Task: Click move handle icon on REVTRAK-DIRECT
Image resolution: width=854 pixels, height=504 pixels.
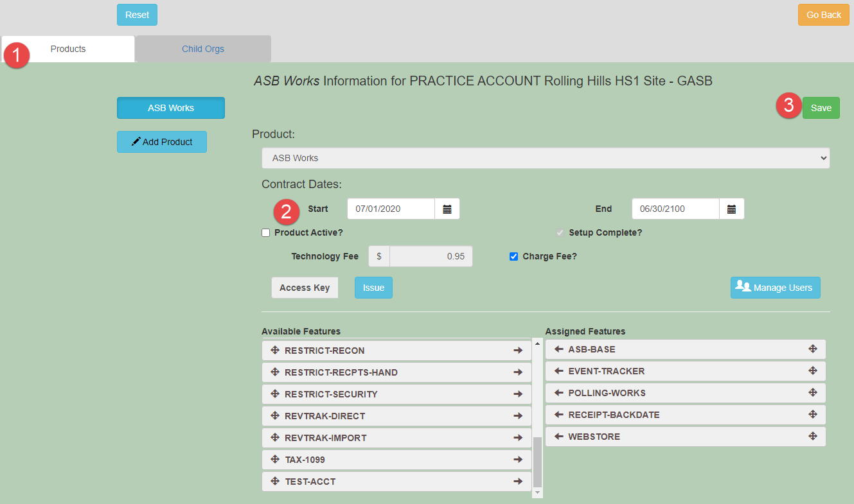Action: click(275, 416)
